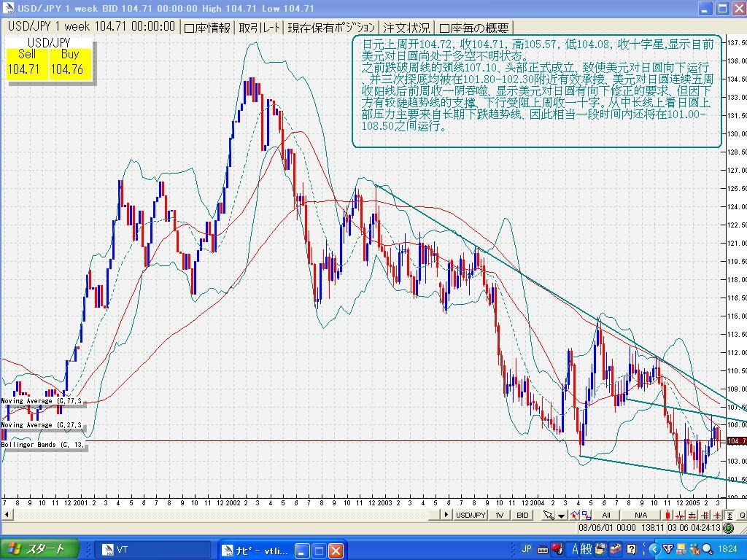Viewport: 747px width, 560px height.
Task: Click the green connection status indicator
Action: [x=729, y=528]
